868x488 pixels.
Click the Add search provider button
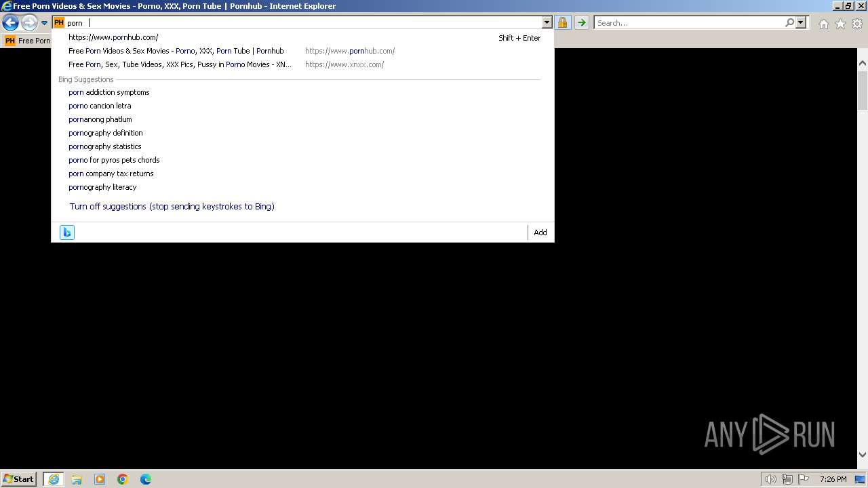coord(540,232)
